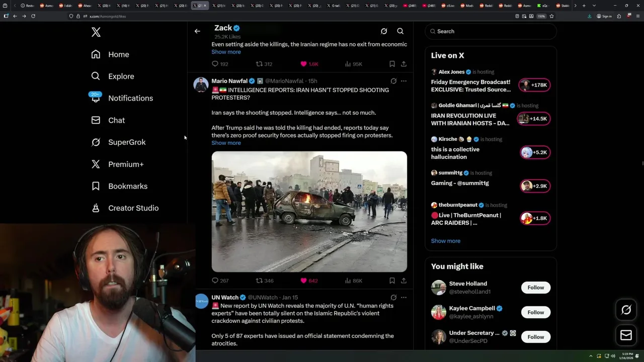Open Explore in sidebar
Viewport: 644px width, 362px height.
pyautogui.click(x=113, y=76)
